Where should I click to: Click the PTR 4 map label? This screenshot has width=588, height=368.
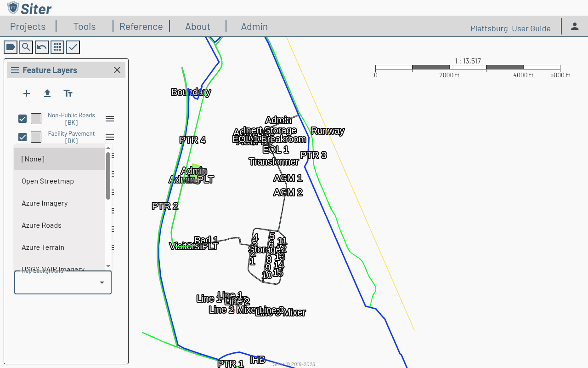click(192, 140)
